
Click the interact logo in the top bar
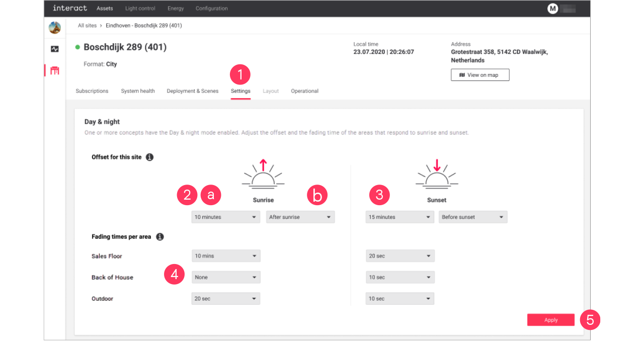(69, 8)
